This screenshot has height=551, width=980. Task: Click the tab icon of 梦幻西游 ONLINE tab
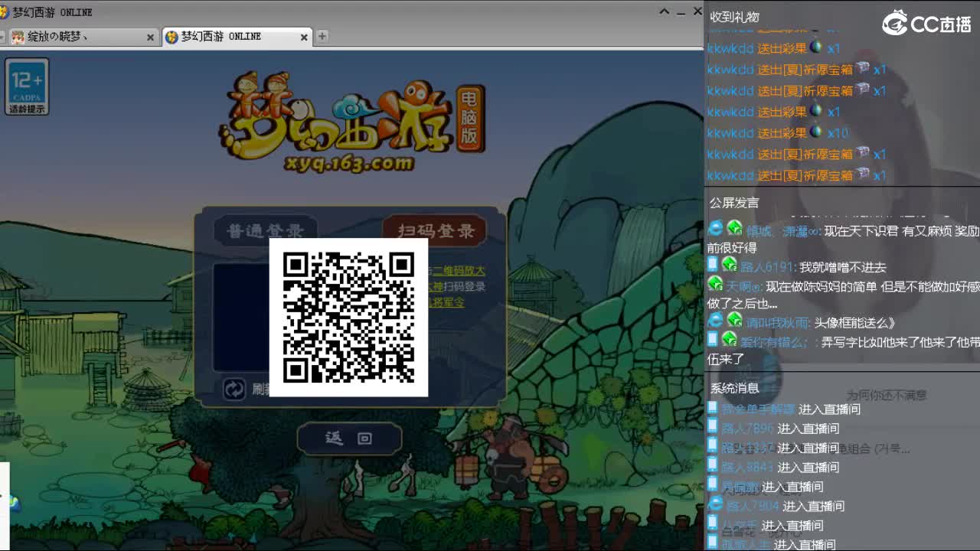pyautogui.click(x=171, y=37)
